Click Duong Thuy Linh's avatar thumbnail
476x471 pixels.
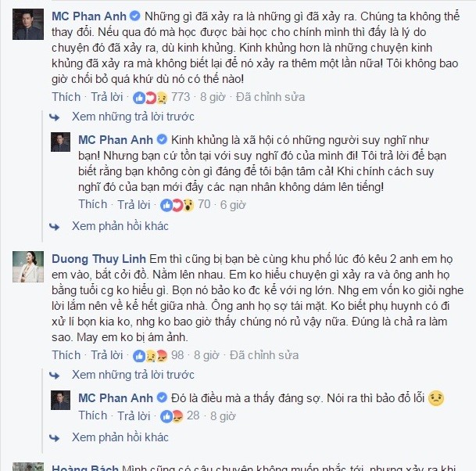28,267
